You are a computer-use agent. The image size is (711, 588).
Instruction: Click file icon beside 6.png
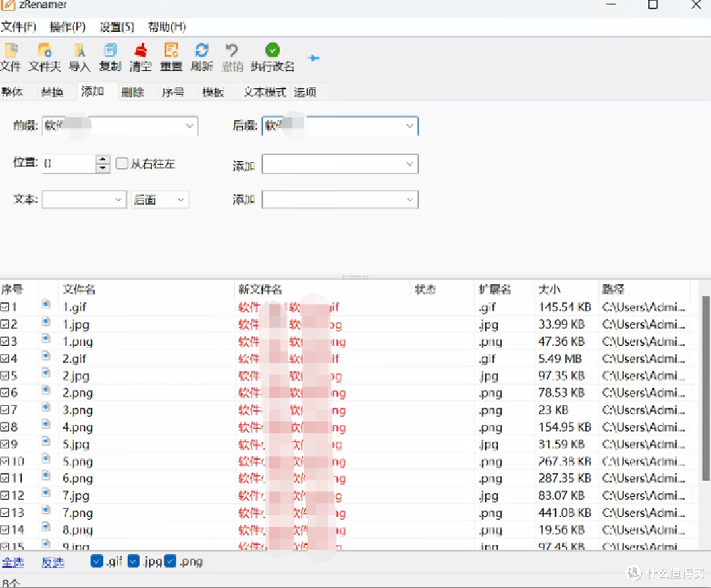click(x=46, y=475)
